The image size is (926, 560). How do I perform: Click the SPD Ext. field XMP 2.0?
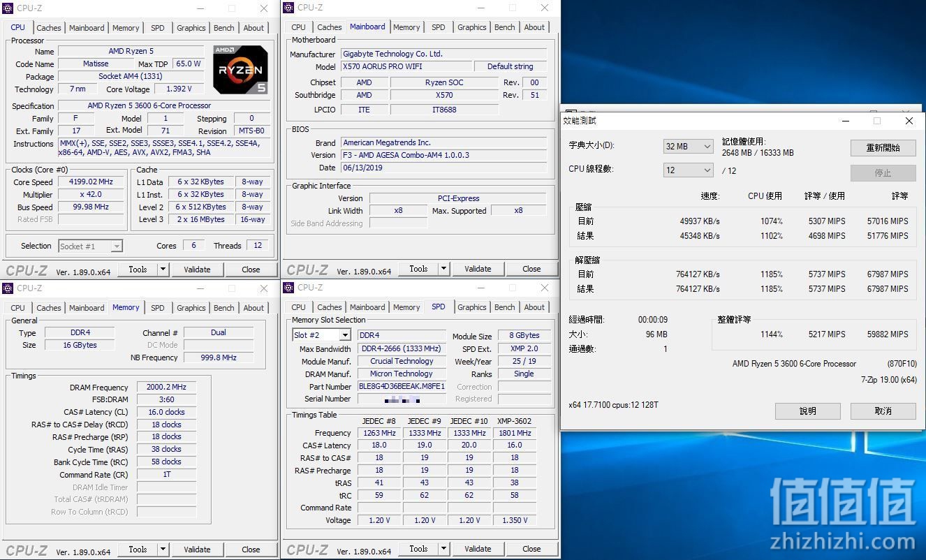(524, 348)
